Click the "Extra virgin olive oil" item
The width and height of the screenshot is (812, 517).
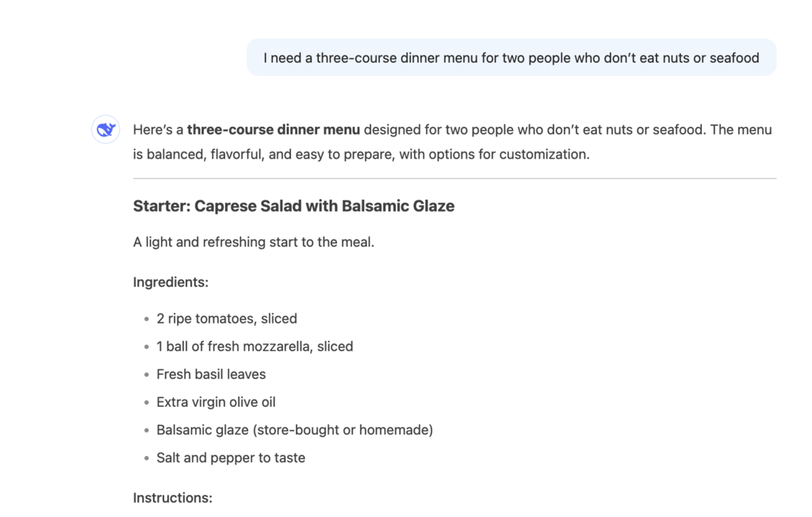coord(216,402)
